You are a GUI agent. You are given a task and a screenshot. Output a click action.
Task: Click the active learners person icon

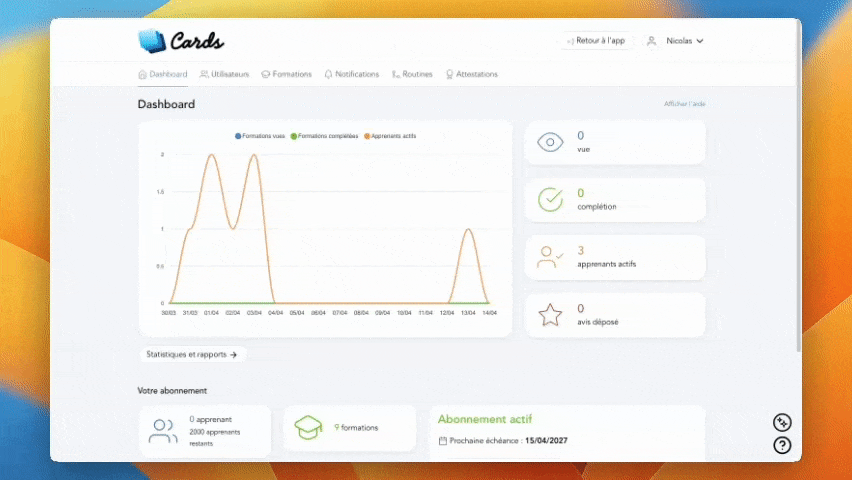coord(550,257)
